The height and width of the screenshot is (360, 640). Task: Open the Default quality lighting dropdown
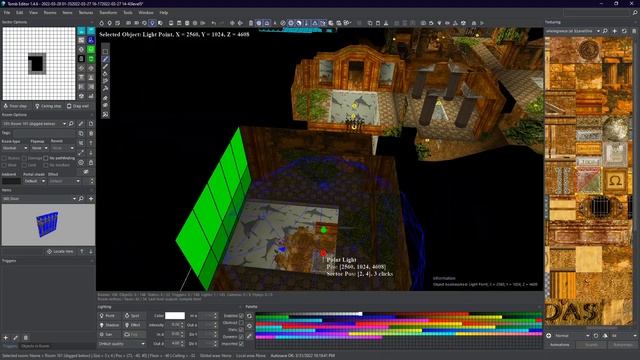coord(122,344)
